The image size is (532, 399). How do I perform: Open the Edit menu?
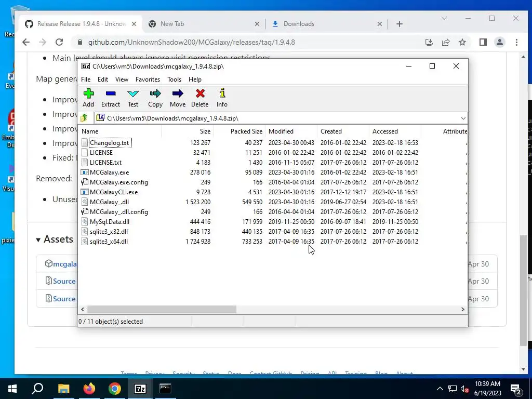pos(103,79)
